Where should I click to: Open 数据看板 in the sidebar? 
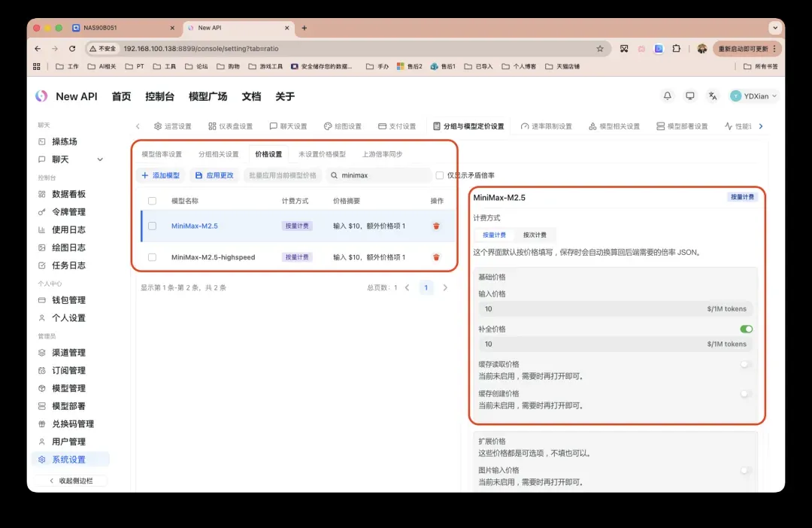click(68, 194)
